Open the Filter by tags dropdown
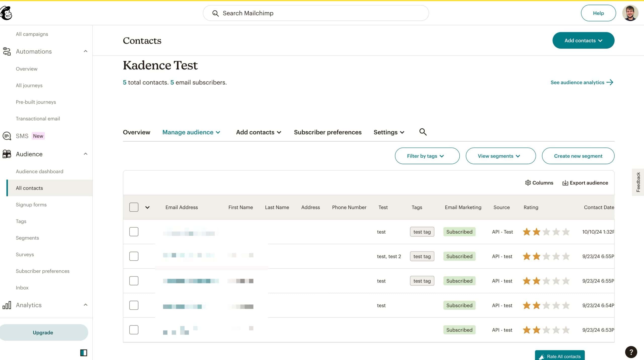Screen dimensions: 644x360 click(427, 156)
